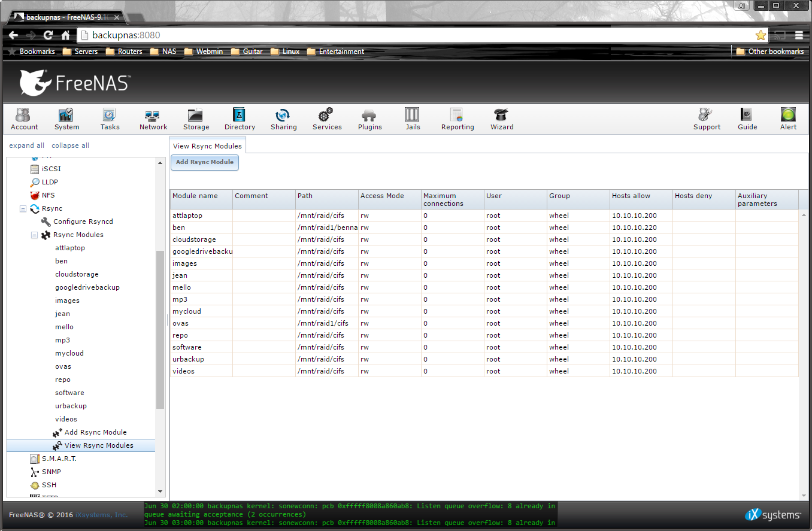Select SSH in the sidebar tree
This screenshot has height=531, width=812.
49,485
